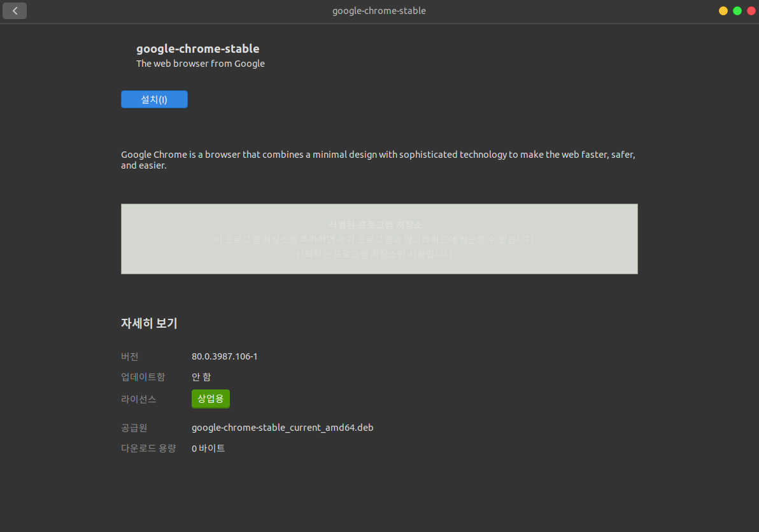
Task: Click the 안 함 update status value
Action: pos(201,377)
